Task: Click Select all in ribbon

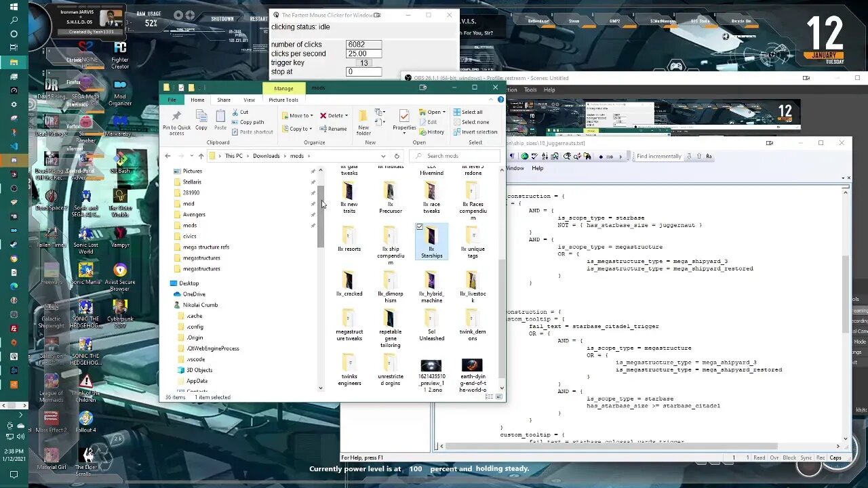Action: [467, 113]
